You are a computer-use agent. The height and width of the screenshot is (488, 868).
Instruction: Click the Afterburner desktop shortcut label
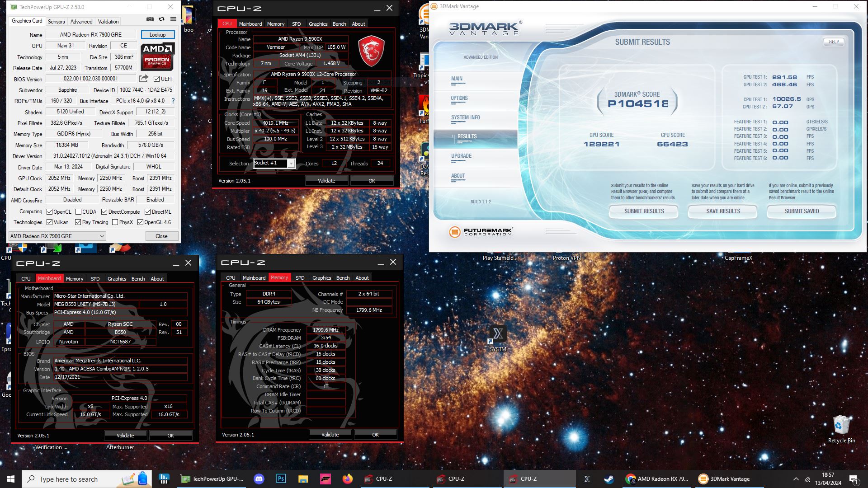point(120,447)
